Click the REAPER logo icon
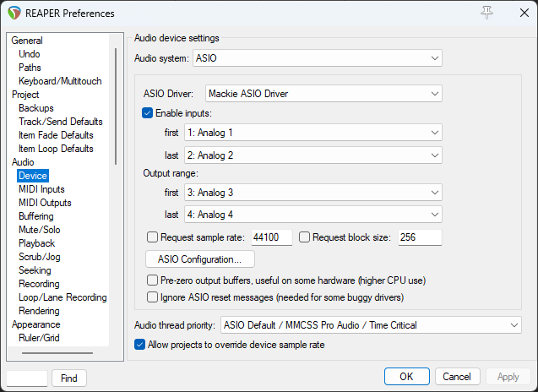 tap(14, 13)
